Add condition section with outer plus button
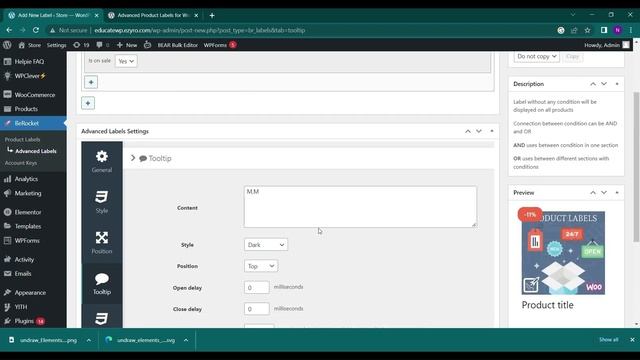The height and width of the screenshot is (360, 640). point(88,103)
